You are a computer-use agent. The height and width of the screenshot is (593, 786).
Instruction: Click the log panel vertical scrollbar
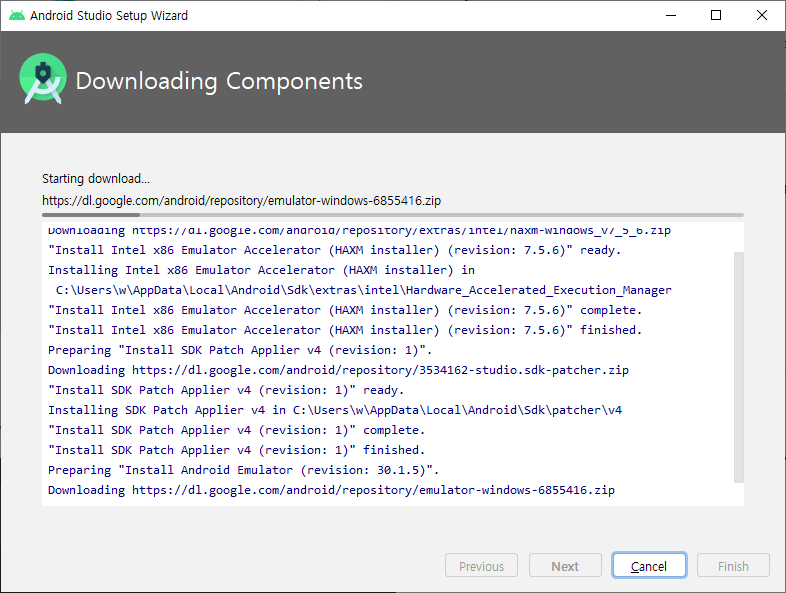(x=738, y=367)
